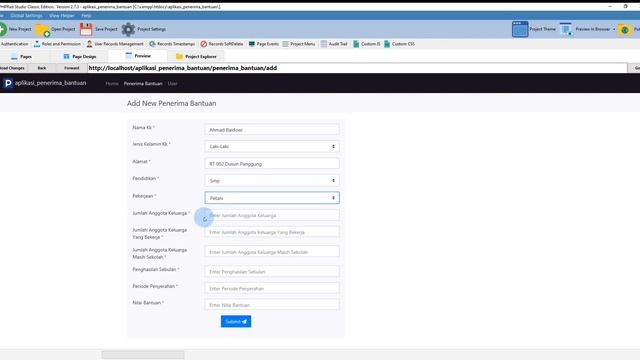The width and height of the screenshot is (640, 360).
Task: Focus the Jumlah Anggota Keluarga field
Action: click(x=272, y=215)
